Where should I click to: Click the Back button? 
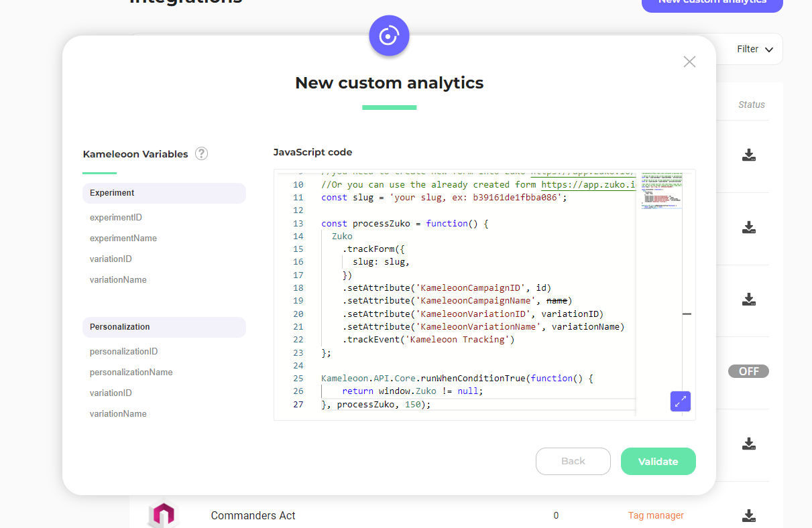pos(573,461)
